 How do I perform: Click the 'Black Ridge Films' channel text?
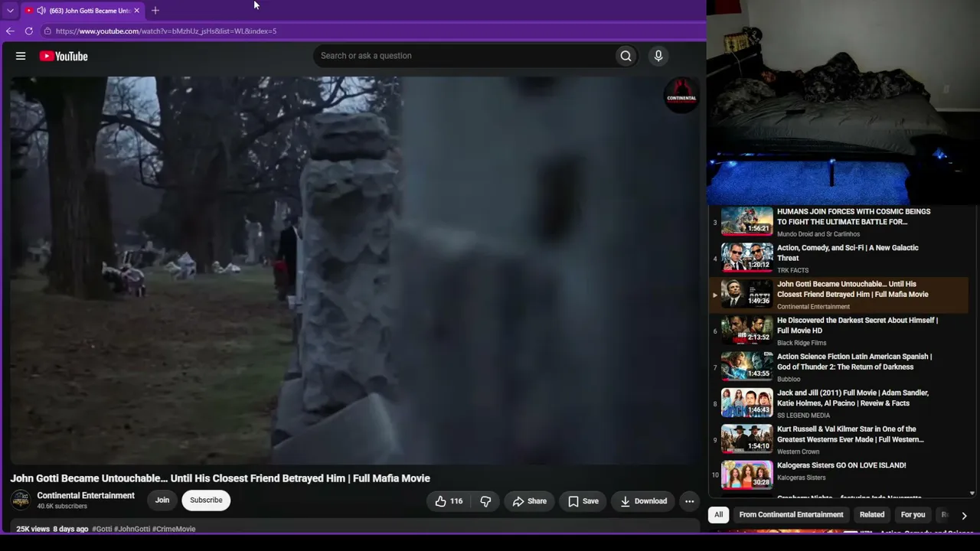pyautogui.click(x=802, y=343)
